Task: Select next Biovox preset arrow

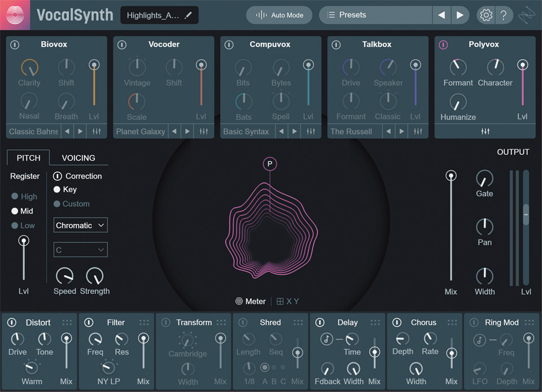Action: click(x=80, y=132)
